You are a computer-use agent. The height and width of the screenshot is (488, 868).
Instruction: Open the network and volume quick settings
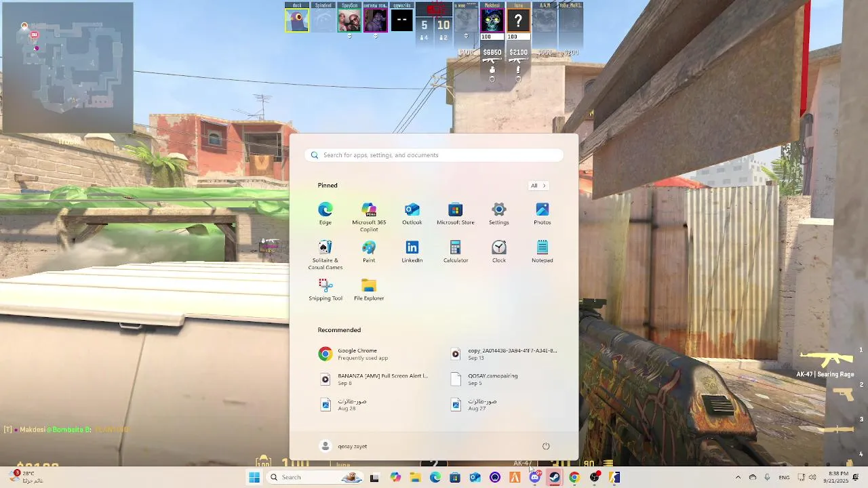click(x=806, y=477)
